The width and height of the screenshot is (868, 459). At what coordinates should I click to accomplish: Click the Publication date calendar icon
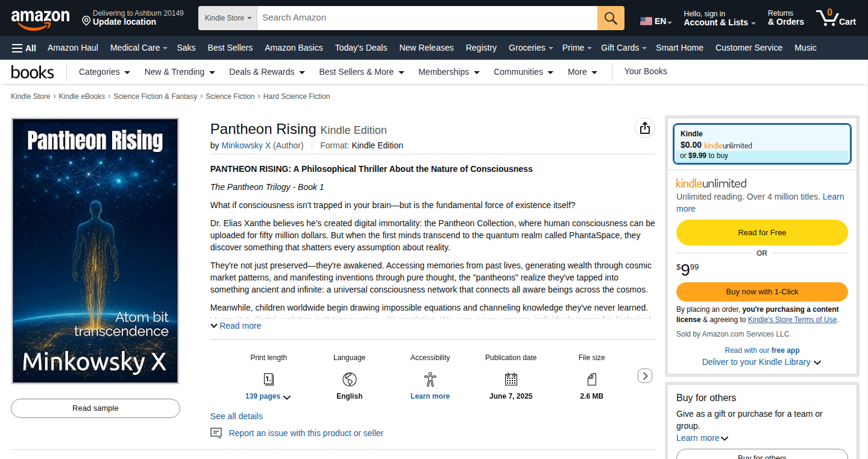[511, 379]
